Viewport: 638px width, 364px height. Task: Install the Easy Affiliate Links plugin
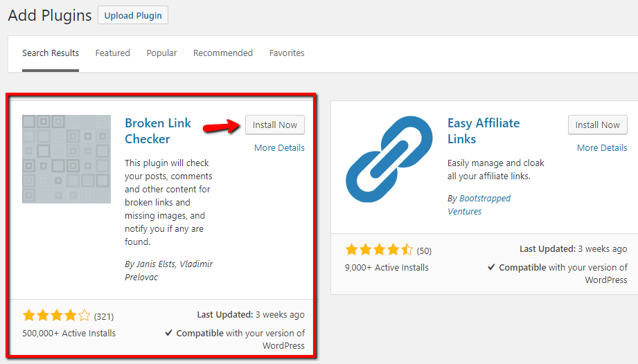click(597, 125)
